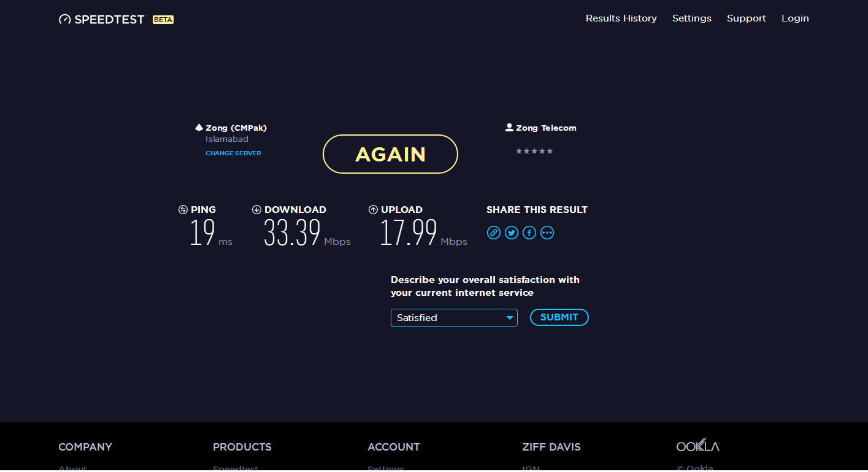This screenshot has width=868, height=472.
Task: Share result on Facebook icon
Action: coord(529,233)
